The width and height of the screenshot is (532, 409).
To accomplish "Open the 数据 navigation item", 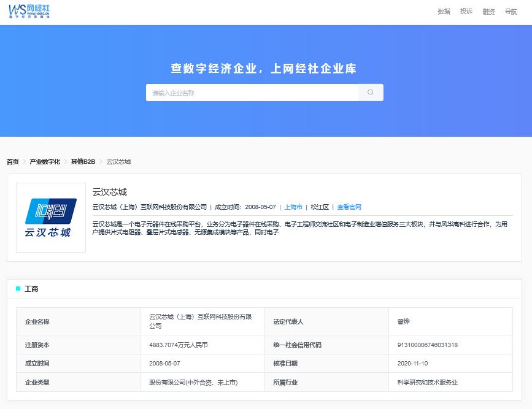I will point(444,12).
